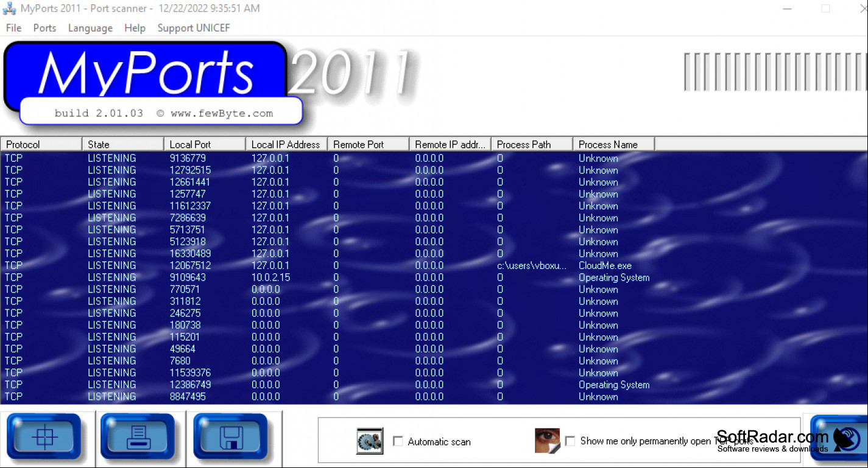Viewport: 868px width, 468px height.
Task: Select local port 180738 cell
Action: click(185, 325)
